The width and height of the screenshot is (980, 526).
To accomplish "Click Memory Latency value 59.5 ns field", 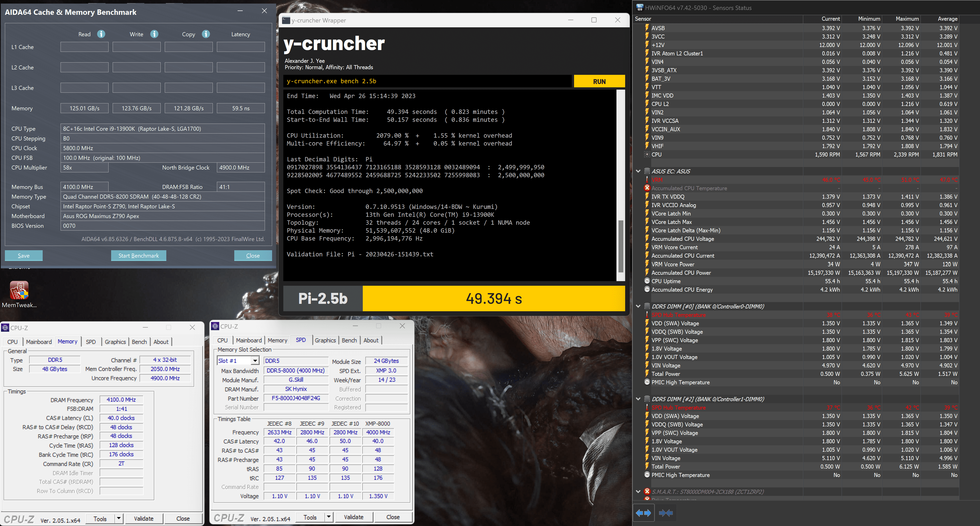I will [241, 108].
